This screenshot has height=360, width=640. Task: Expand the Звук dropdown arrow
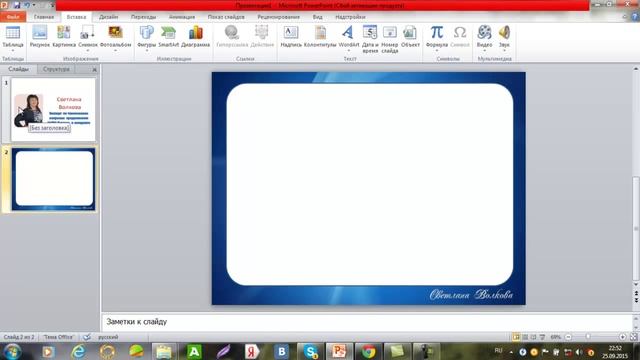[504, 51]
